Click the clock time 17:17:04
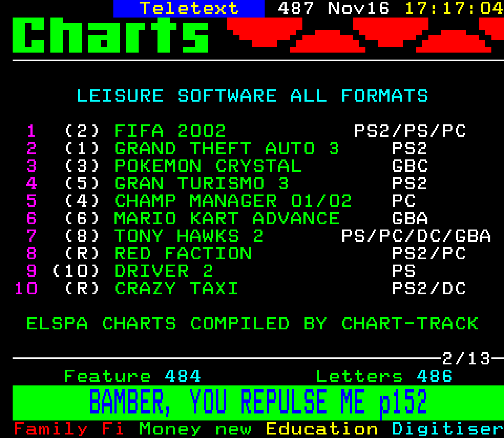 coord(454,8)
